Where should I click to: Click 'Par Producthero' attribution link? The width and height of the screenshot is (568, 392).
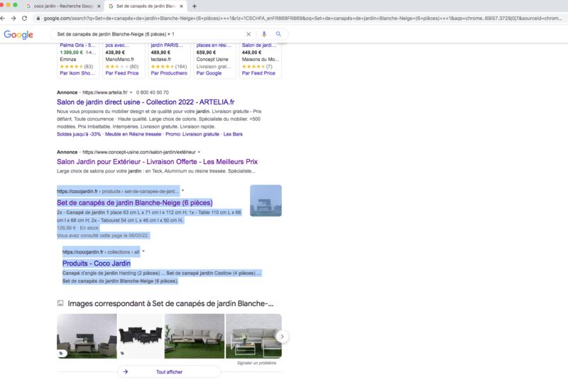coord(169,73)
